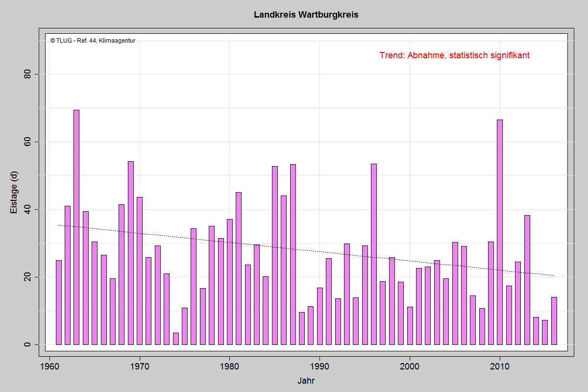Select the tallest bar, year 1963
This screenshot has height=392, width=588.
click(x=76, y=227)
